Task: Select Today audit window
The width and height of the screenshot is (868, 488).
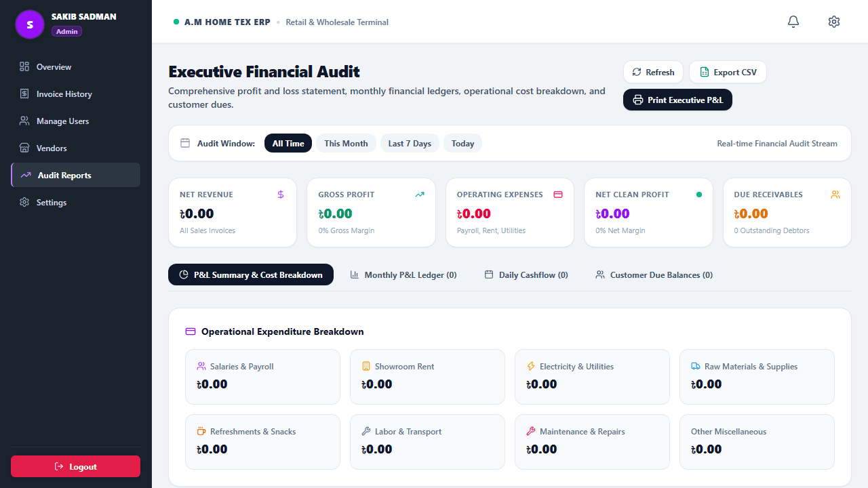Action: tap(462, 143)
